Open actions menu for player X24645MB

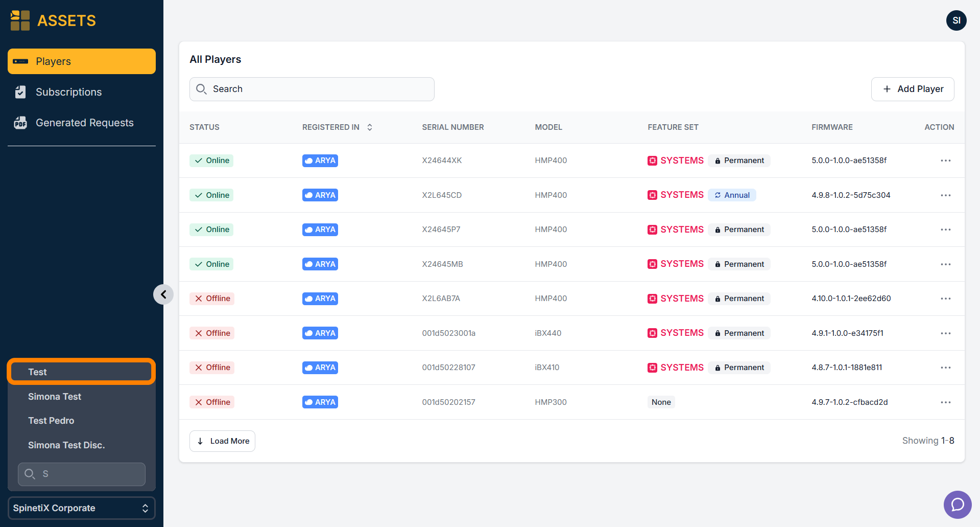[946, 264]
